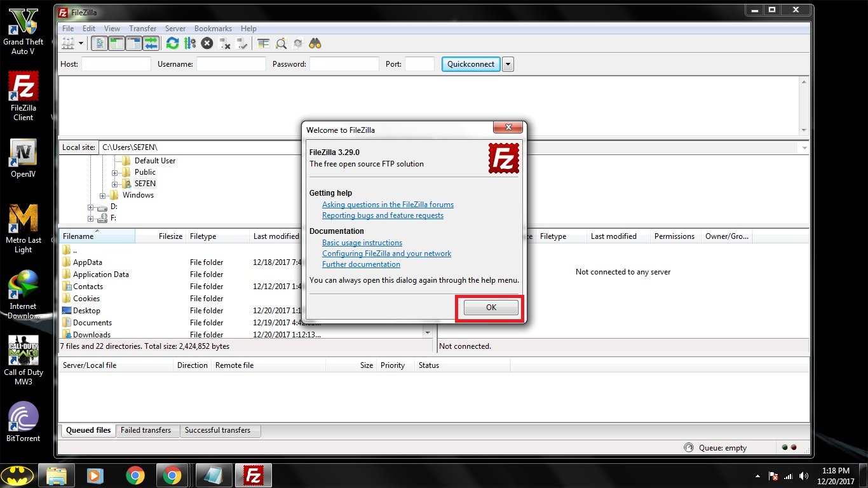Switch to the Successful transfers tab
The image size is (868, 488).
(x=217, y=430)
